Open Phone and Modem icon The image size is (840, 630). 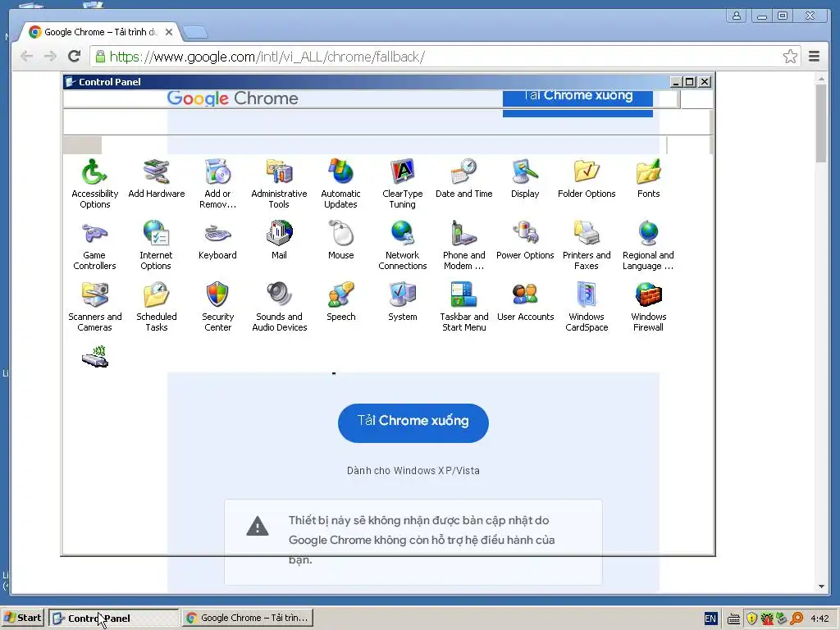[x=464, y=244]
